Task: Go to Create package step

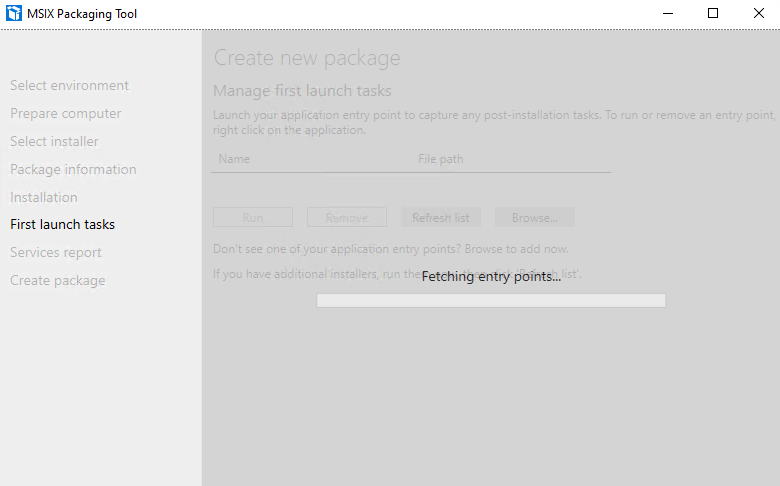Action: click(58, 281)
